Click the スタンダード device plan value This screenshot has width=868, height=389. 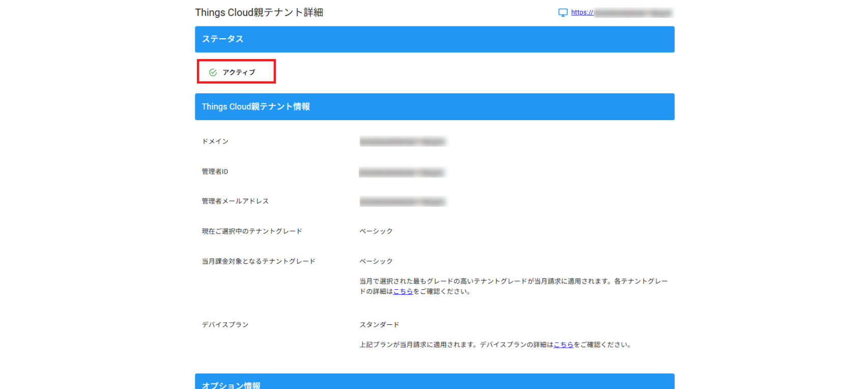380,325
